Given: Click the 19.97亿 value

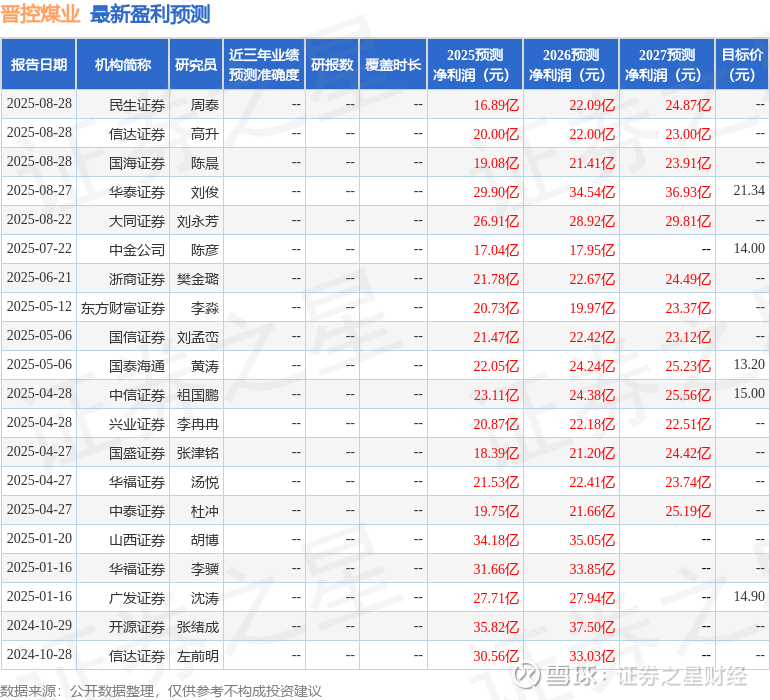Looking at the screenshot, I should pyautogui.click(x=592, y=308).
